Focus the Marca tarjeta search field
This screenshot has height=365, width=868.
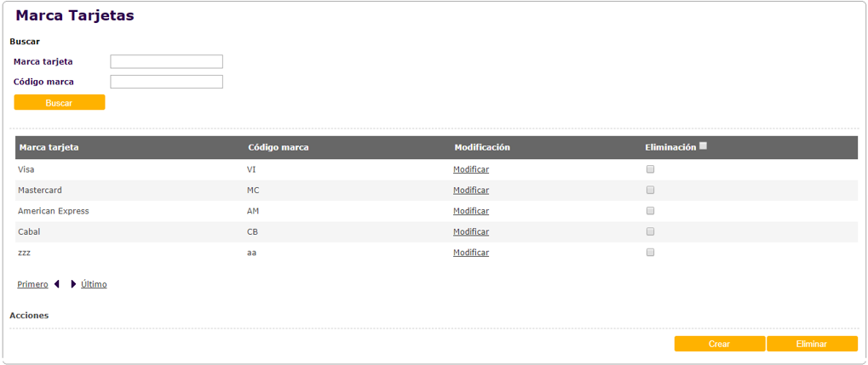point(167,61)
